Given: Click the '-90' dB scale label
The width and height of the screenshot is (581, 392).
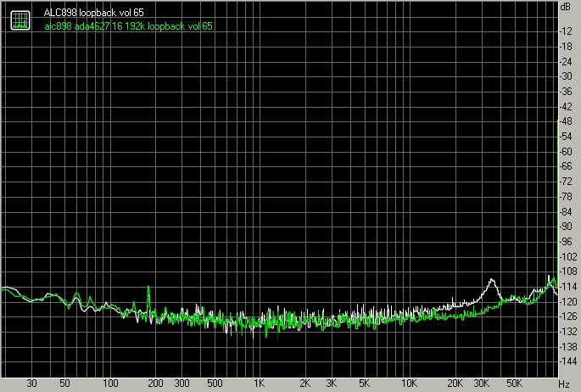Looking at the screenshot, I should pyautogui.click(x=566, y=227).
